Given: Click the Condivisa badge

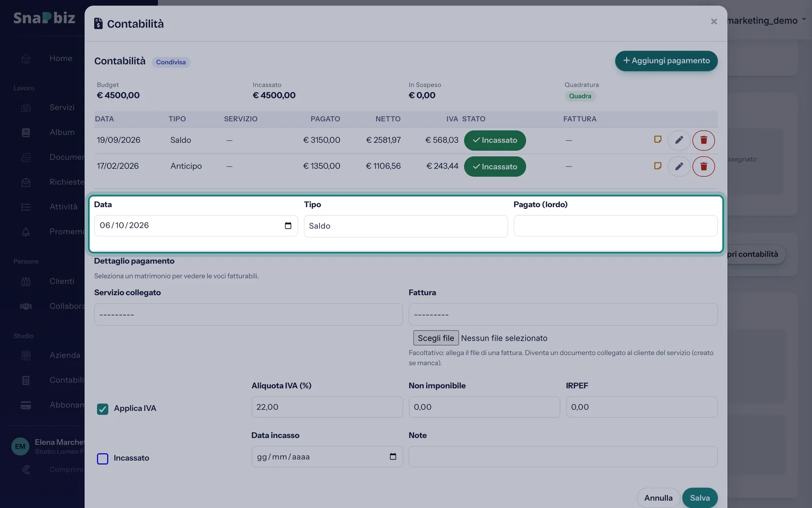Looking at the screenshot, I should 171,62.
